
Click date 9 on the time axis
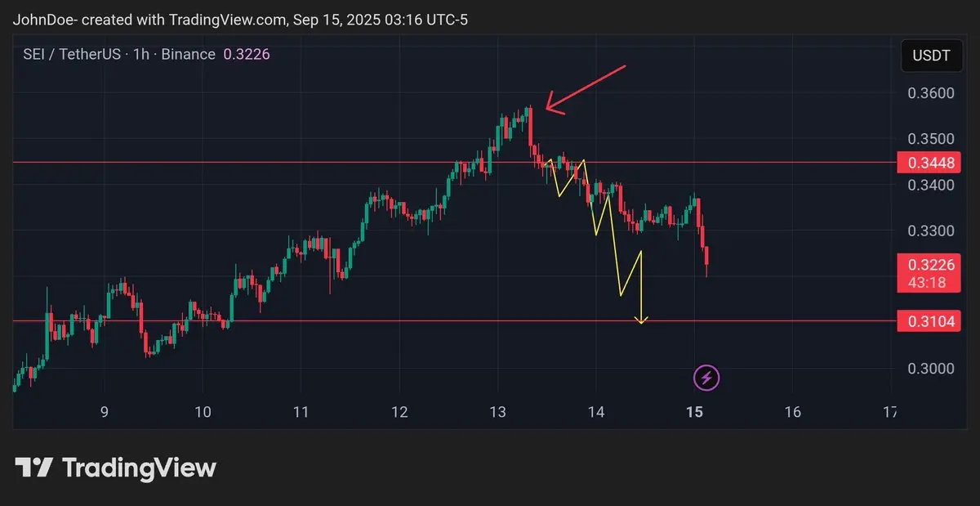pyautogui.click(x=105, y=412)
